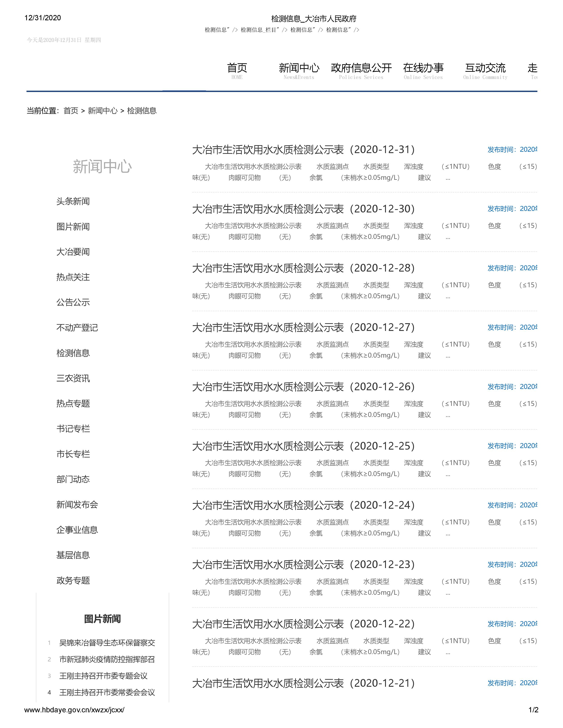The width and height of the screenshot is (563, 728).
Task: Open 公告公示 sidebar category
Action: click(x=73, y=302)
